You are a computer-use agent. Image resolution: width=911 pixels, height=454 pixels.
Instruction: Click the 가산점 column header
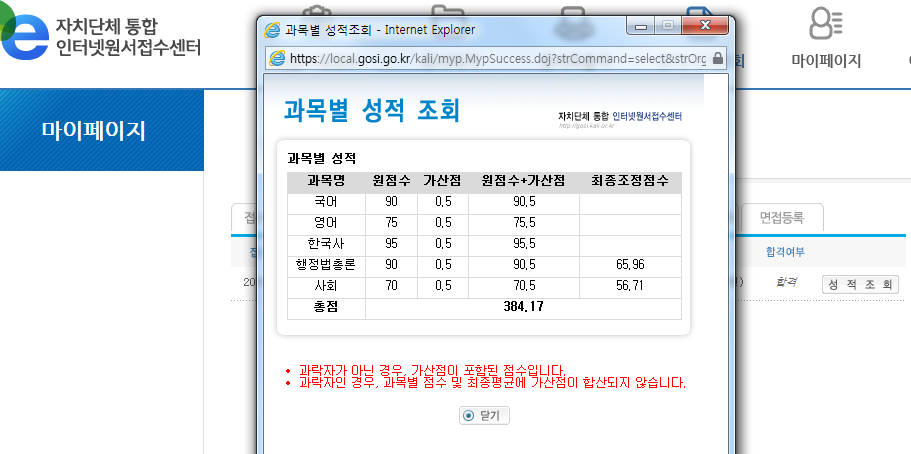coord(443,181)
